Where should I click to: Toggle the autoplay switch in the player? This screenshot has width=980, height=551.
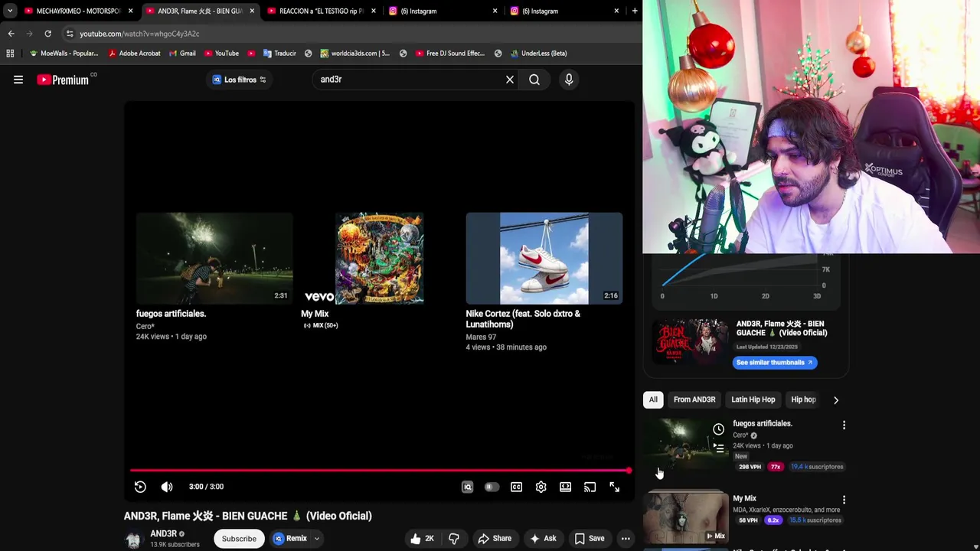tap(492, 487)
